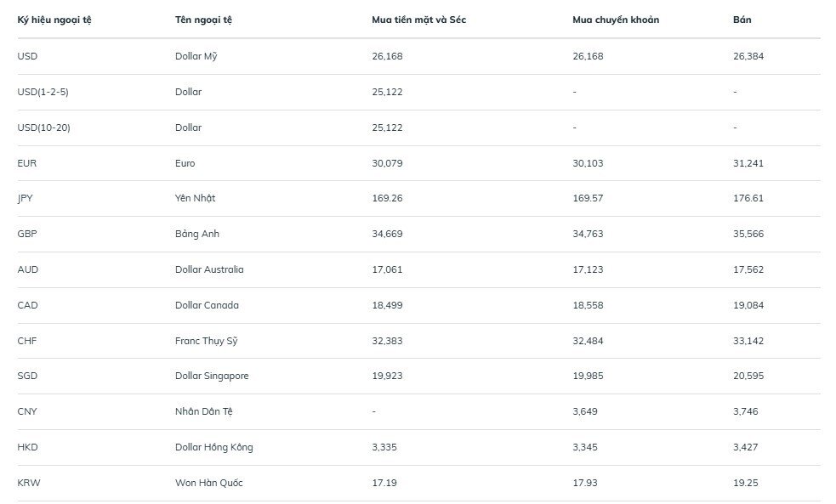Select the "Euro" currency name
Screen dimensions: 836x504
coord(185,163)
